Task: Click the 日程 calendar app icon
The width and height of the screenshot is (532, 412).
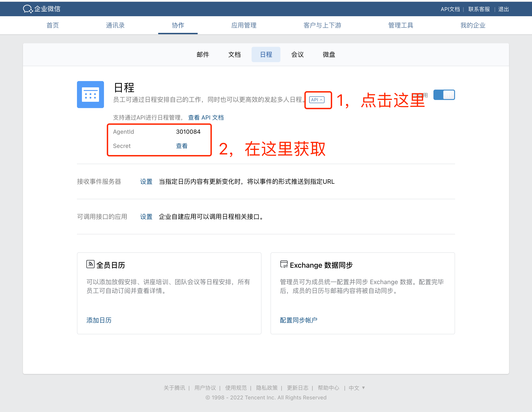Action: (90, 95)
